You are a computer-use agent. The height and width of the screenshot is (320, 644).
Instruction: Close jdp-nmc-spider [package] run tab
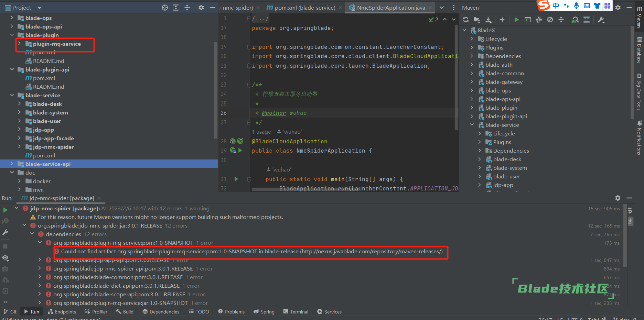click(x=99, y=198)
